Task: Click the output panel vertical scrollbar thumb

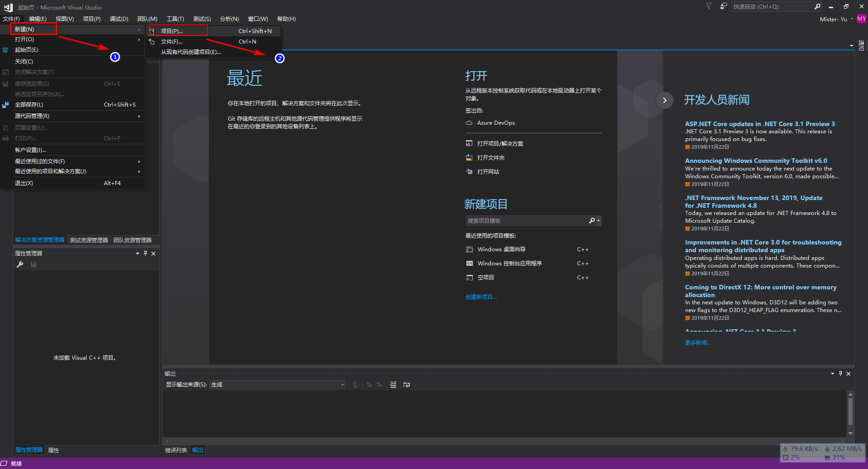Action: tap(850, 411)
